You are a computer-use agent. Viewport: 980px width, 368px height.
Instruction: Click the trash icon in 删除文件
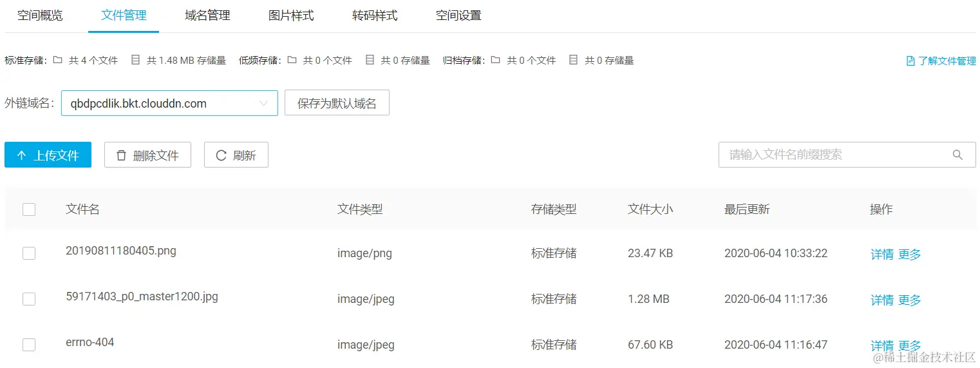(x=121, y=155)
